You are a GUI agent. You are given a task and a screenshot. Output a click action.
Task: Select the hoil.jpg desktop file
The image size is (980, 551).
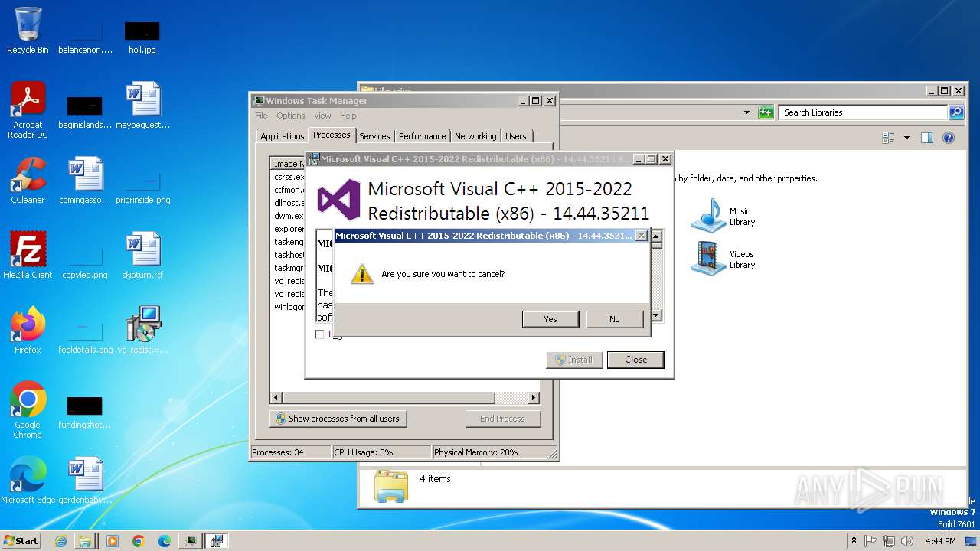(x=142, y=37)
